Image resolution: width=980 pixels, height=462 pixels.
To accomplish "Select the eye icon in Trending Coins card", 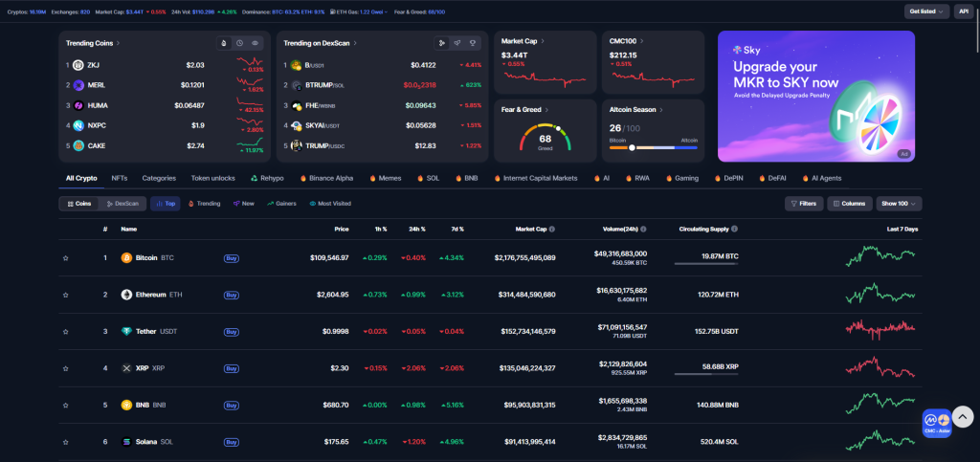I will click(255, 43).
